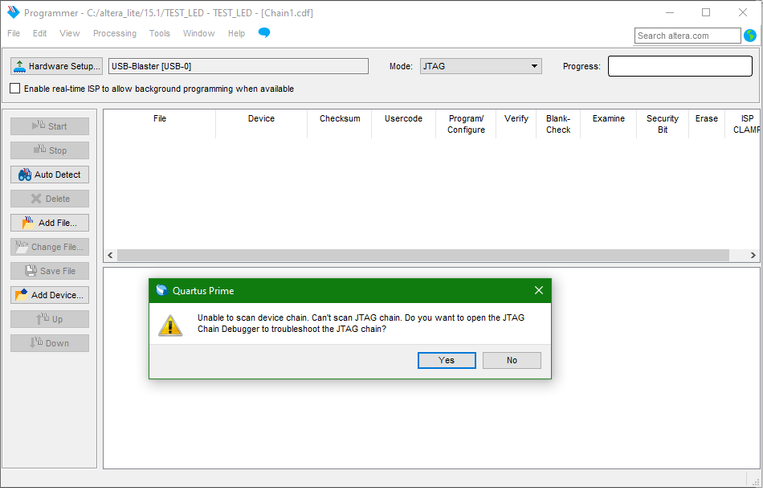Click the warning triangle icon in dialog
The height and width of the screenshot is (488, 763).
click(170, 325)
